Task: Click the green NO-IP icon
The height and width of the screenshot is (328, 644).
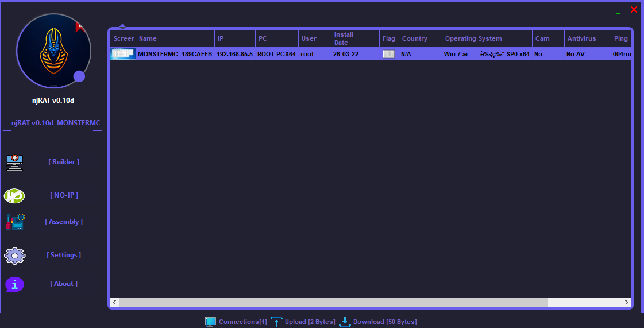Action: pyautogui.click(x=14, y=196)
